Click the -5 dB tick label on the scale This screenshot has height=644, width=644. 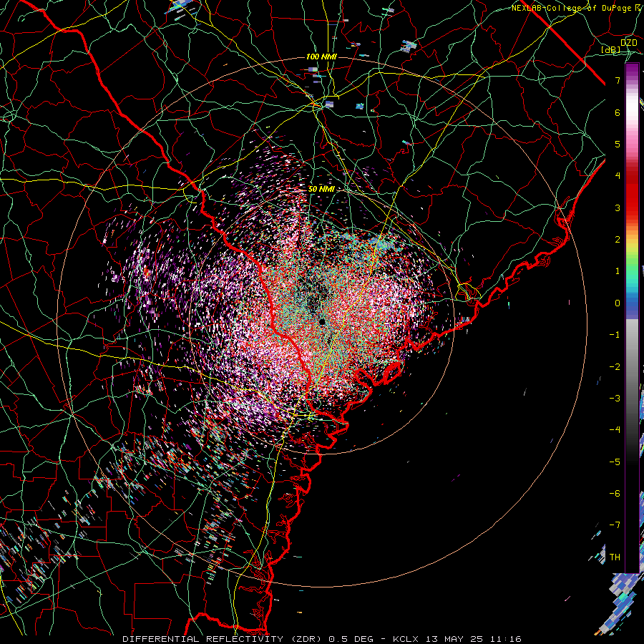[615, 462]
